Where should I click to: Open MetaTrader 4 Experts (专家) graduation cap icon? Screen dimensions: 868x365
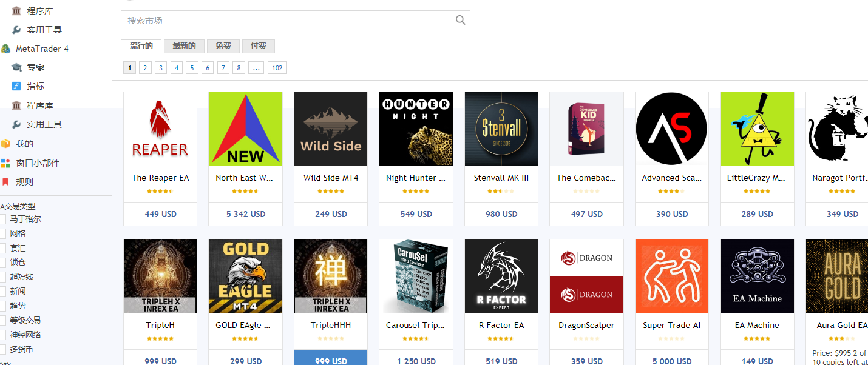[x=16, y=67]
